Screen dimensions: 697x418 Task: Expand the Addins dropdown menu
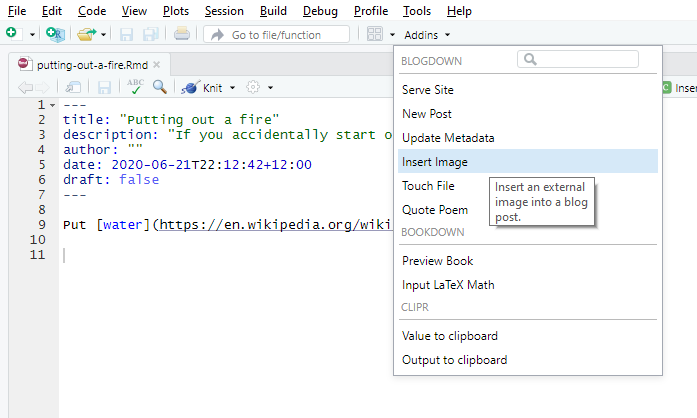[x=427, y=35]
